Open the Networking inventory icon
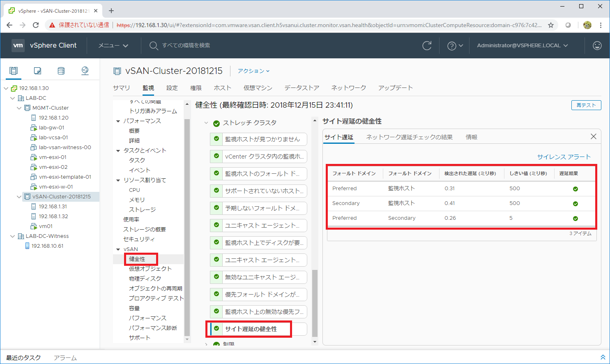The height and width of the screenshot is (364, 610). 85,71
